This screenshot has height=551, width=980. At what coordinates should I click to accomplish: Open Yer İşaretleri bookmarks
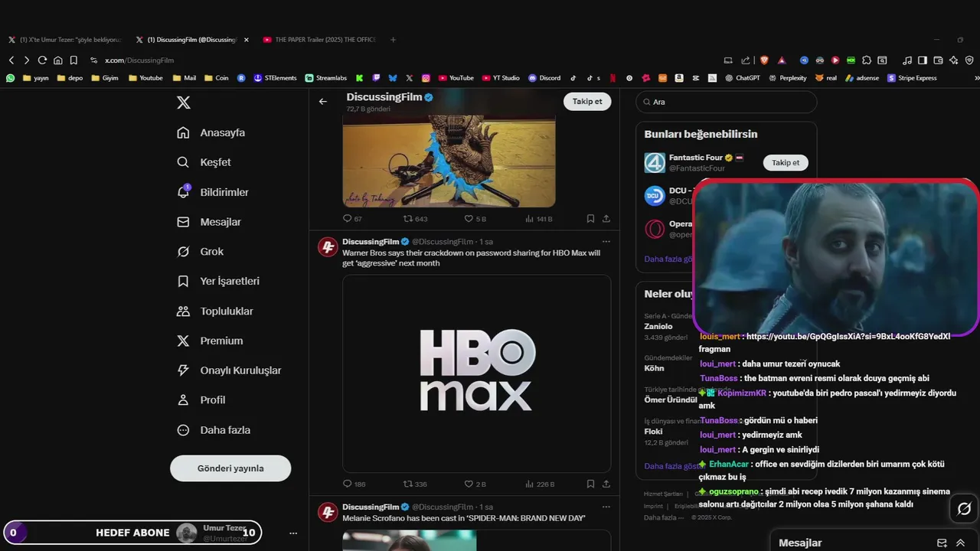[218, 281]
